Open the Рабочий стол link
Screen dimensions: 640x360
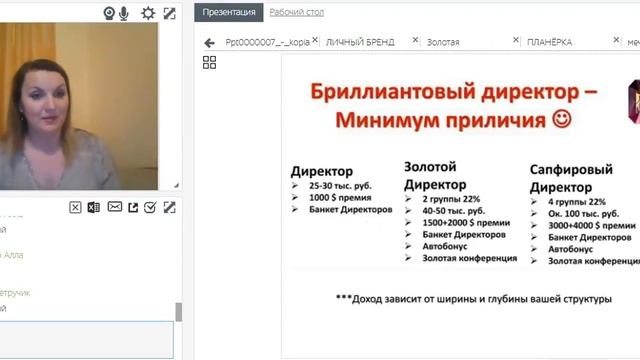pyautogui.click(x=297, y=12)
